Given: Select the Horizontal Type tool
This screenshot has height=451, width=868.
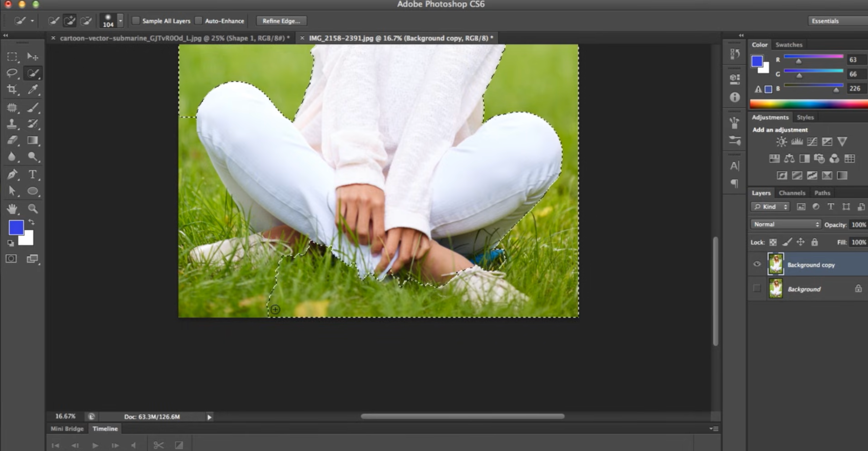Looking at the screenshot, I should [x=33, y=174].
